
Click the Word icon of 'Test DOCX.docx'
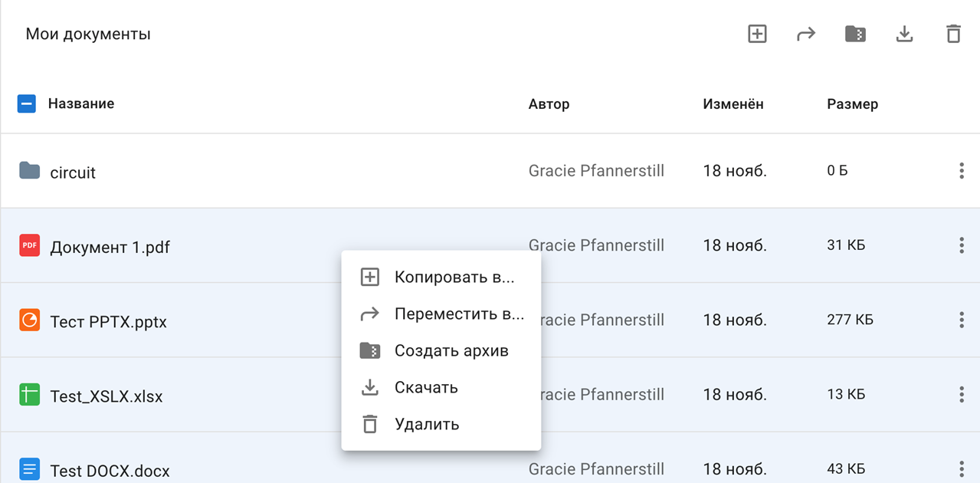coord(28,468)
